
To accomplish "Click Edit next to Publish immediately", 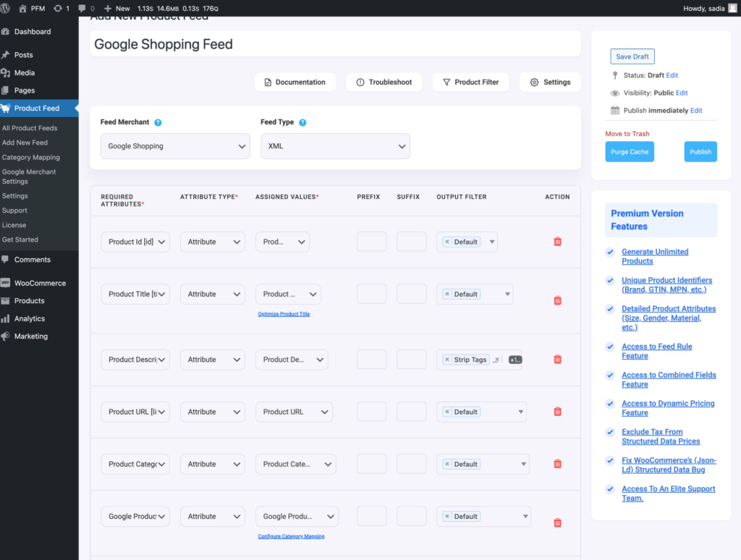I will [696, 111].
